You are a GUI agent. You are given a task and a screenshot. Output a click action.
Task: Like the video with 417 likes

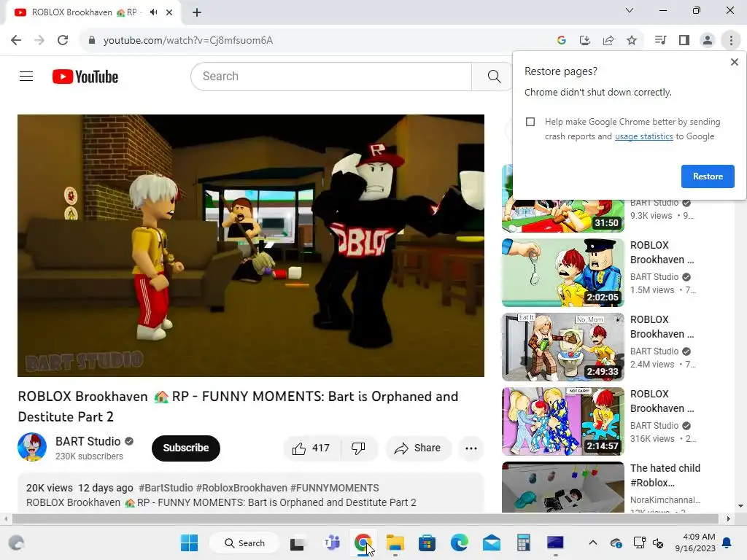[311, 448]
